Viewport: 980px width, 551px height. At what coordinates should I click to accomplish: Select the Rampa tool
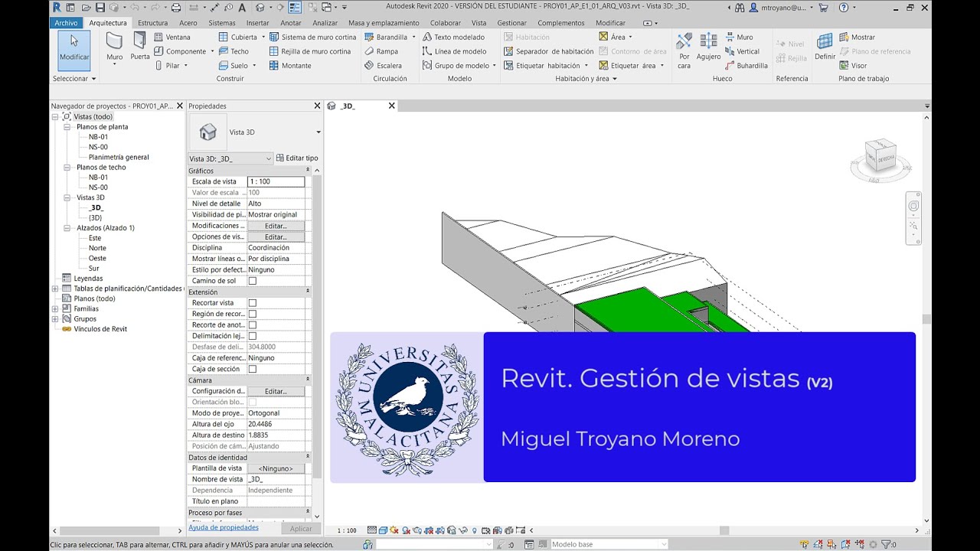point(381,51)
